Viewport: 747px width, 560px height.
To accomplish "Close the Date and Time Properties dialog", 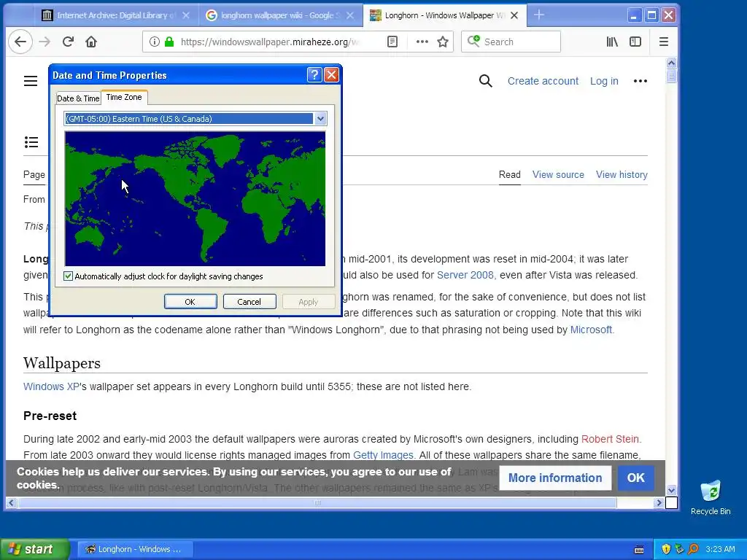I will [332, 75].
